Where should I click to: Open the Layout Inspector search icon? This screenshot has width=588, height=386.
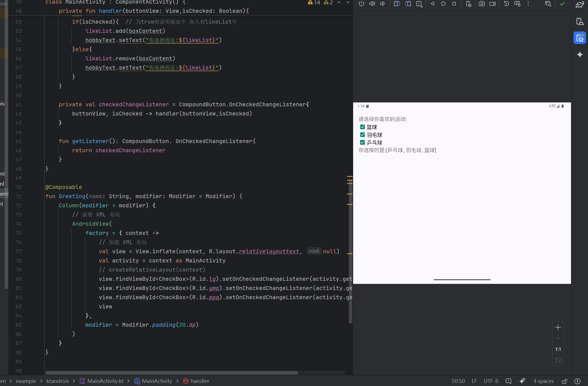pos(548,4)
